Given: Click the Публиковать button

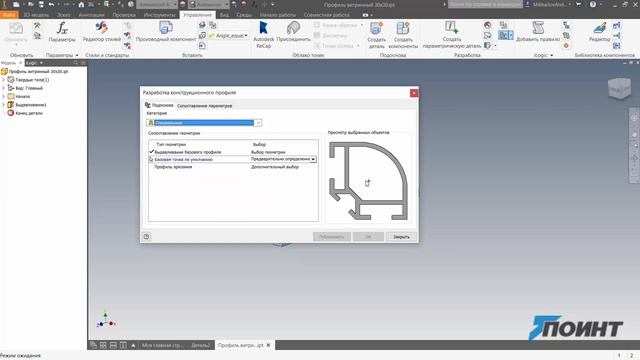Looking at the screenshot, I should [331, 237].
